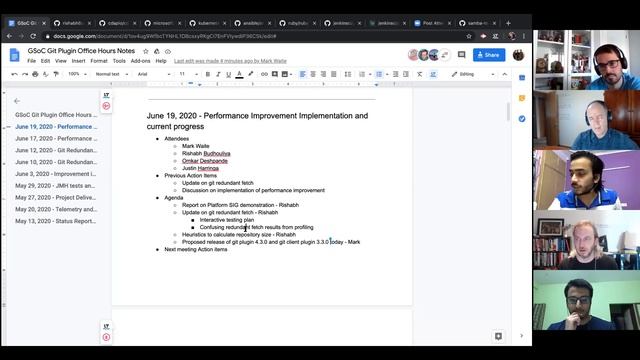
Task: Add a comment from toolbar icon
Action: [x=275, y=74]
